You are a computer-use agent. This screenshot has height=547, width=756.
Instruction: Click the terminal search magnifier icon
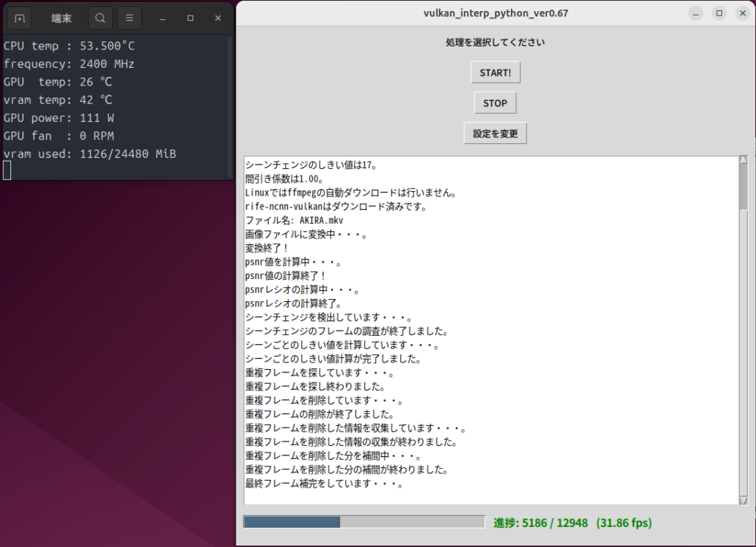tap(100, 18)
